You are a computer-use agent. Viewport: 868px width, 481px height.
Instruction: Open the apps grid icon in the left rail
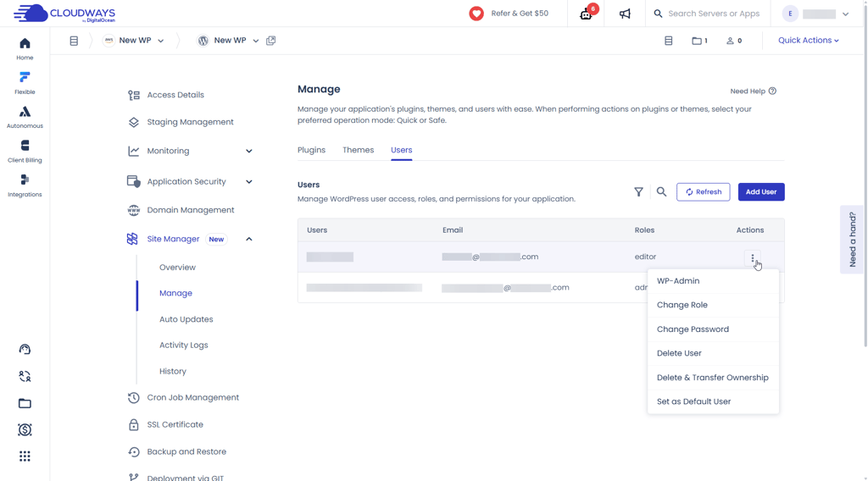click(x=25, y=456)
